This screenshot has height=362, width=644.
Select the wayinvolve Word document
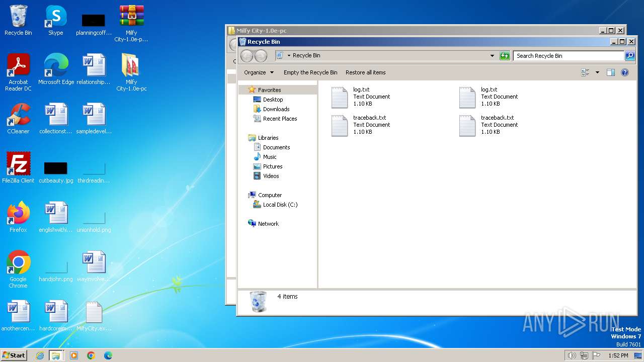(x=94, y=266)
